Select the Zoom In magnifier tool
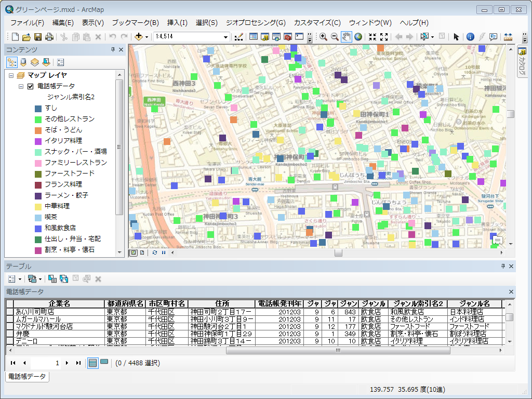The image size is (532, 399). pyautogui.click(x=323, y=37)
